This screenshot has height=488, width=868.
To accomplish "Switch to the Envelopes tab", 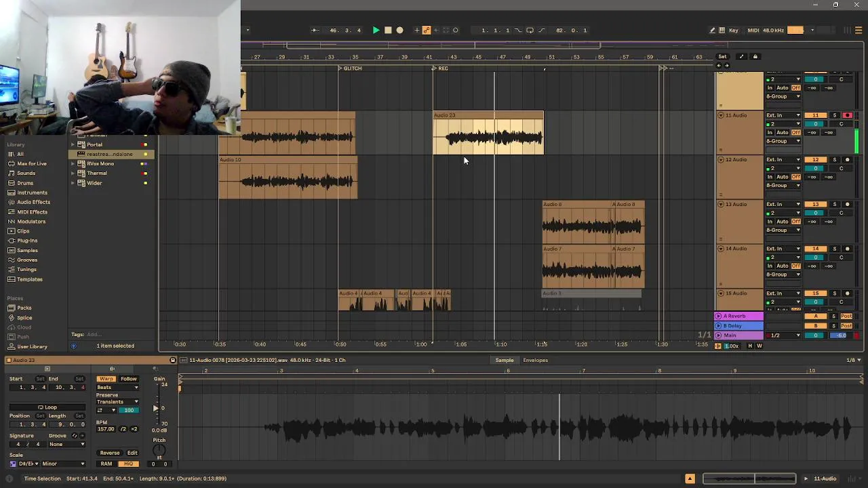I will [x=535, y=360].
